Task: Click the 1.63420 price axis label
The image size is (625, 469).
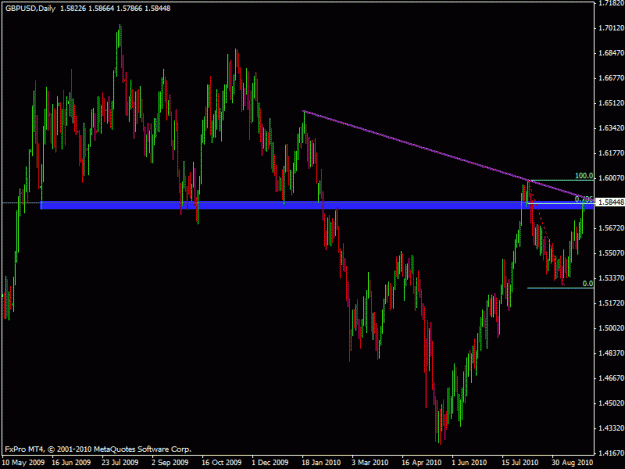Action: [x=611, y=128]
